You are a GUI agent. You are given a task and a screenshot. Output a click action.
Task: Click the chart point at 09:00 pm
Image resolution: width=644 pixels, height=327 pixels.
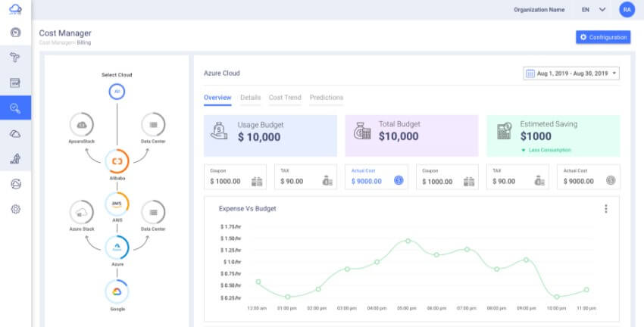pyautogui.click(x=526, y=260)
